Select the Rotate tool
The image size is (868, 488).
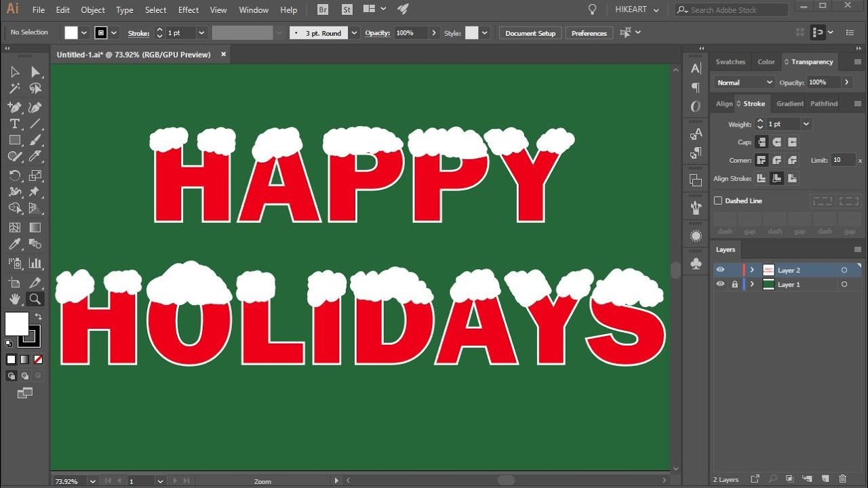(x=15, y=176)
